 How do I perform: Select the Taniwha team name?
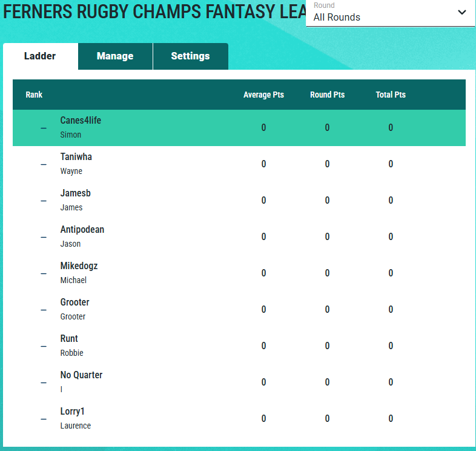click(x=76, y=157)
